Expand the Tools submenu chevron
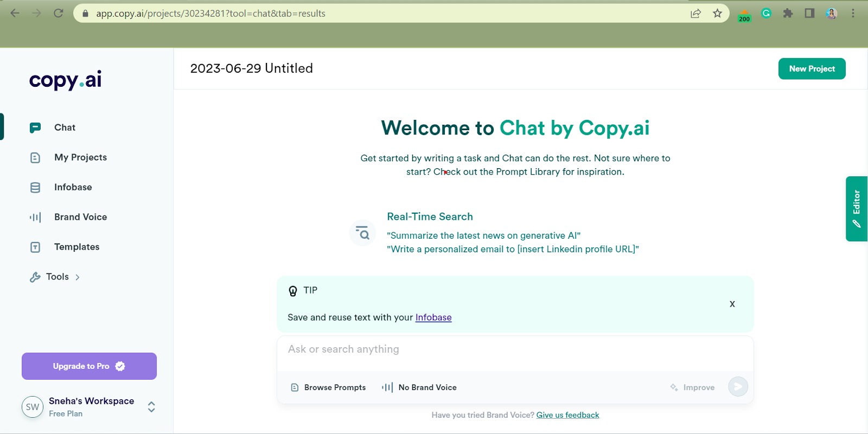Image resolution: width=868 pixels, height=434 pixels. [78, 277]
